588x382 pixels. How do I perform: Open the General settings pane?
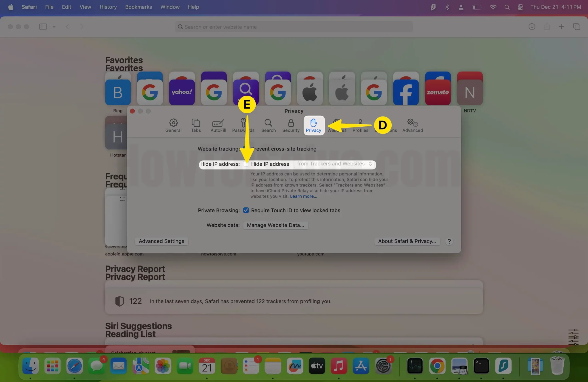click(173, 125)
